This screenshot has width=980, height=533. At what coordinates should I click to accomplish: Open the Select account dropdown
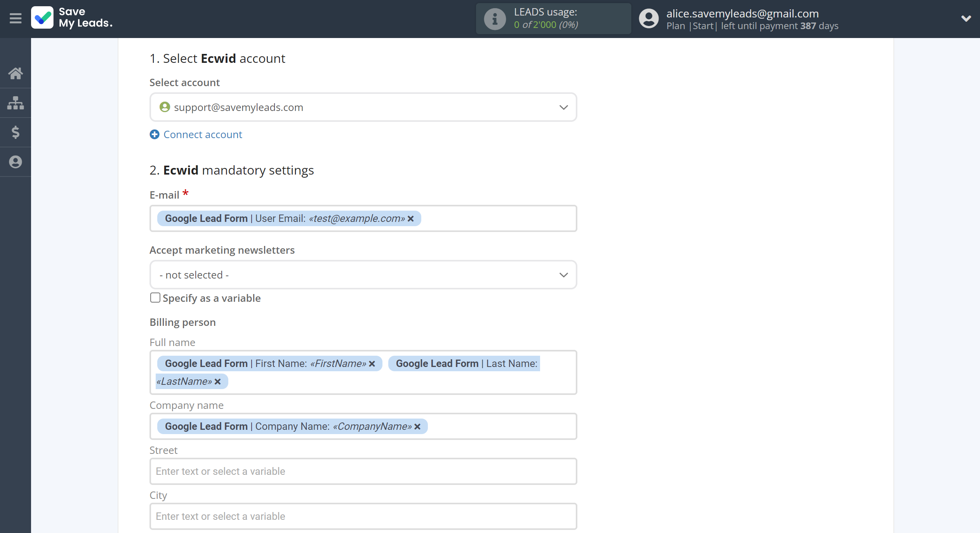pos(363,107)
